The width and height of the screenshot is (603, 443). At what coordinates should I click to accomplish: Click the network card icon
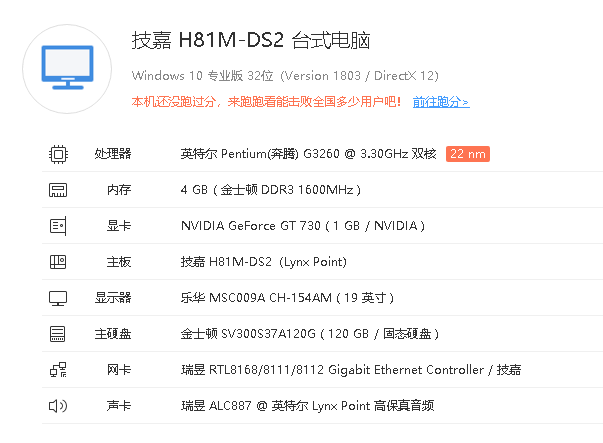tap(58, 370)
